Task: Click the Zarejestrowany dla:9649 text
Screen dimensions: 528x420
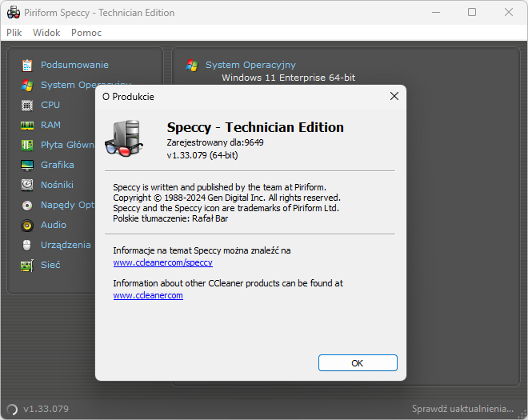Action: pyautogui.click(x=215, y=142)
